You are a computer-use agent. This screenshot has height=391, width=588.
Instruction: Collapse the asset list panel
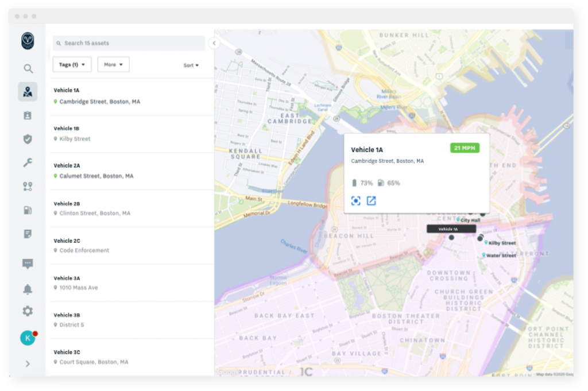pos(214,43)
